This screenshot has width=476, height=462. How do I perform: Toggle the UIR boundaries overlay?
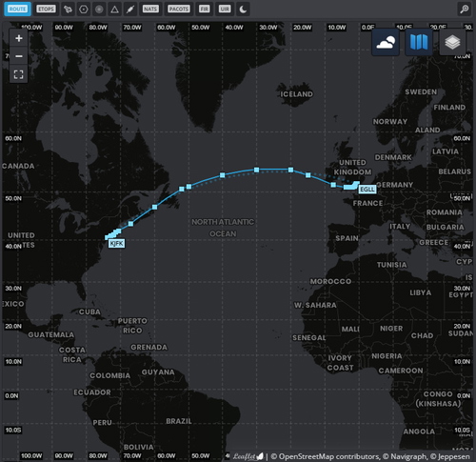[225, 9]
